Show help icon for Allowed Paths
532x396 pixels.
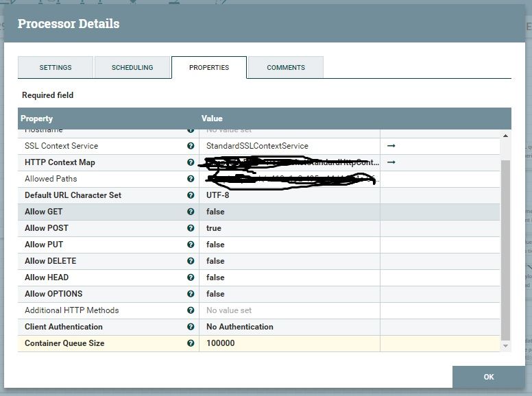[x=191, y=179]
